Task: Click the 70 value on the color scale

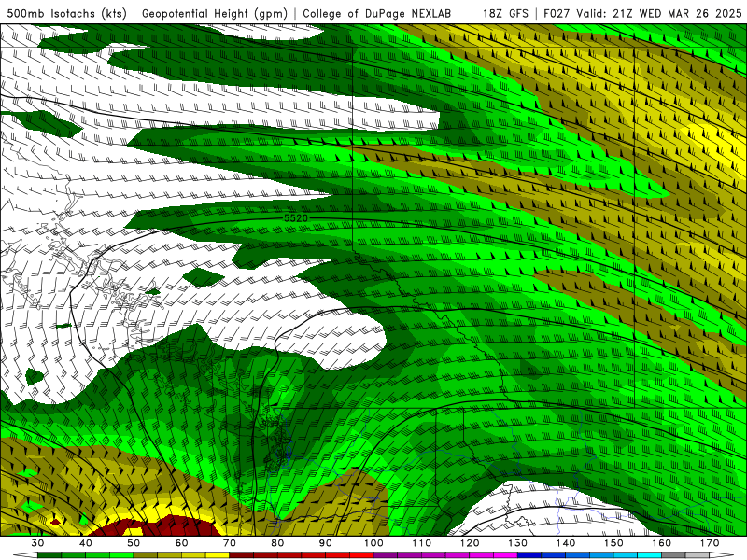Action: pyautogui.click(x=230, y=543)
